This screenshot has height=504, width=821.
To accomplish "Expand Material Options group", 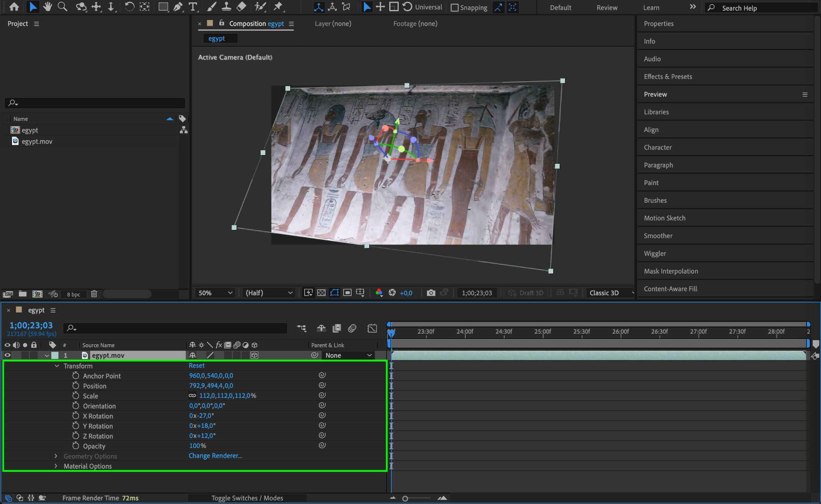I will click(56, 466).
